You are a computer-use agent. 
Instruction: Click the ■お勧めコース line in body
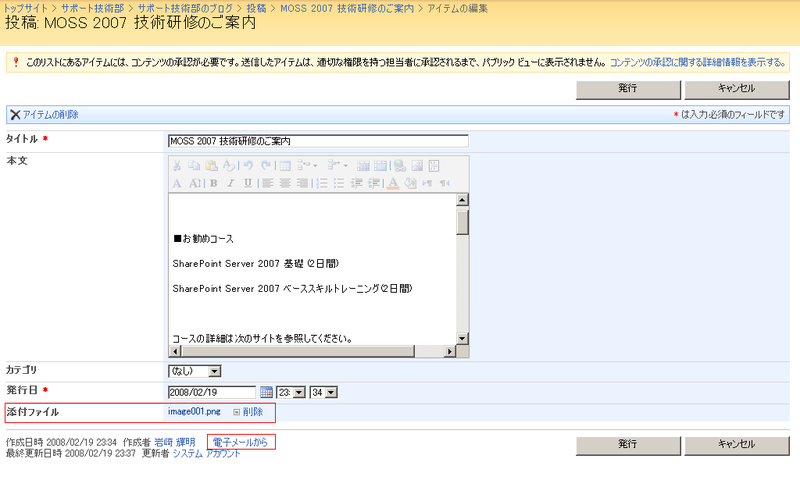point(203,239)
